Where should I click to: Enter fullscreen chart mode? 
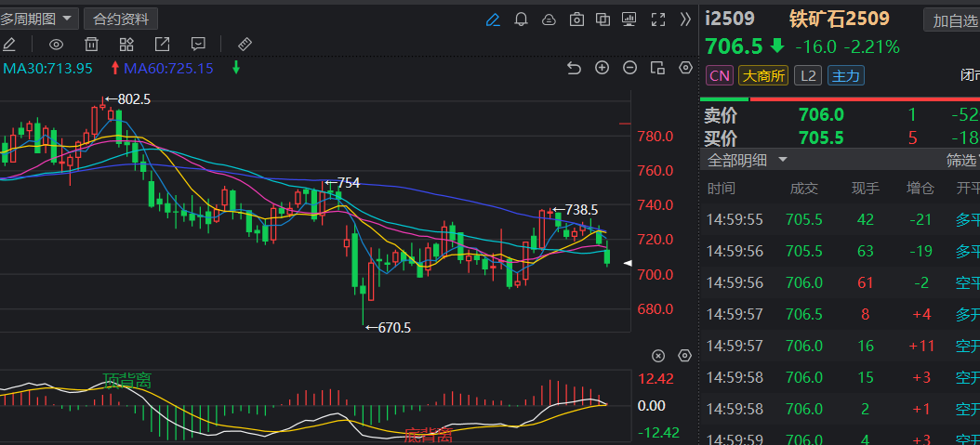point(657,20)
